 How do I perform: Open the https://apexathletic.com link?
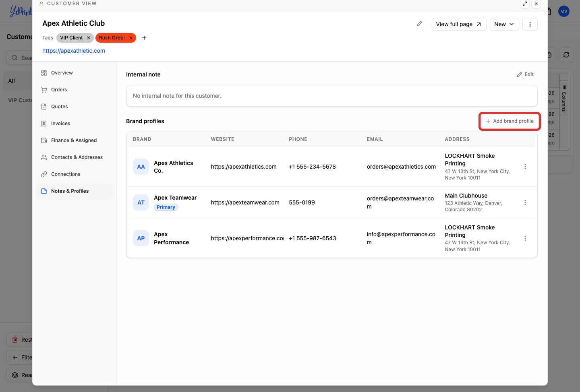pyautogui.click(x=74, y=51)
